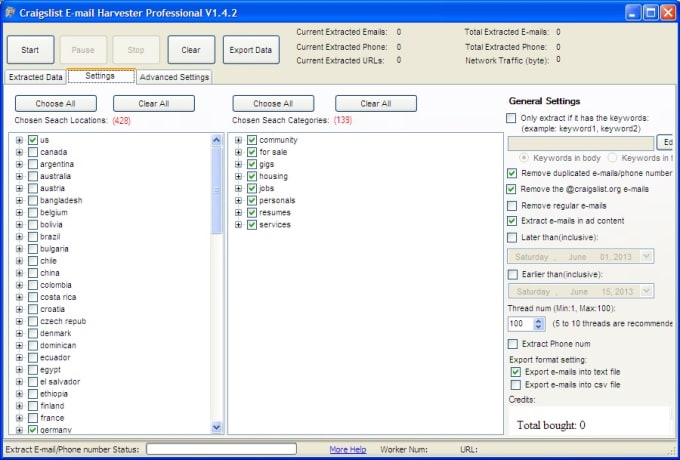Check the france location checkbox
The width and height of the screenshot is (680, 460).
coord(33,418)
